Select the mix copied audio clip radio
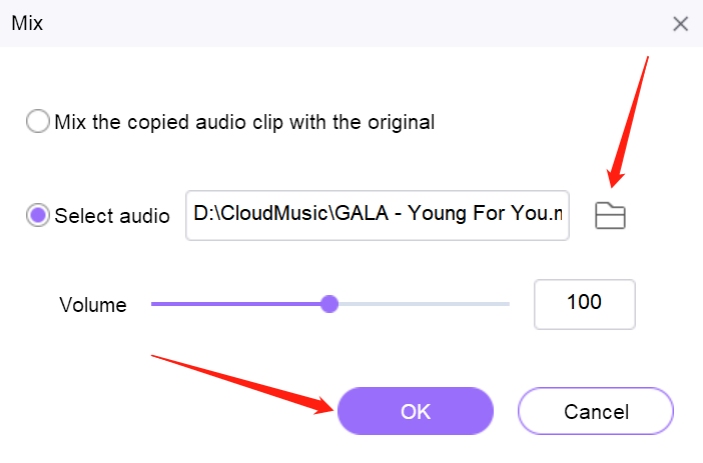The width and height of the screenshot is (703, 463). 38,121
